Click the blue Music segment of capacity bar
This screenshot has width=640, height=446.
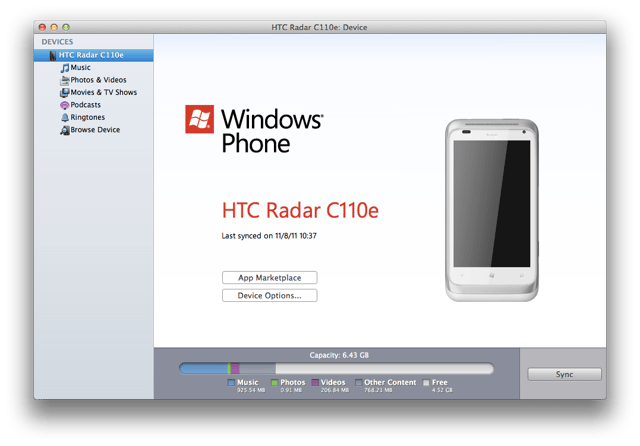[204, 369]
